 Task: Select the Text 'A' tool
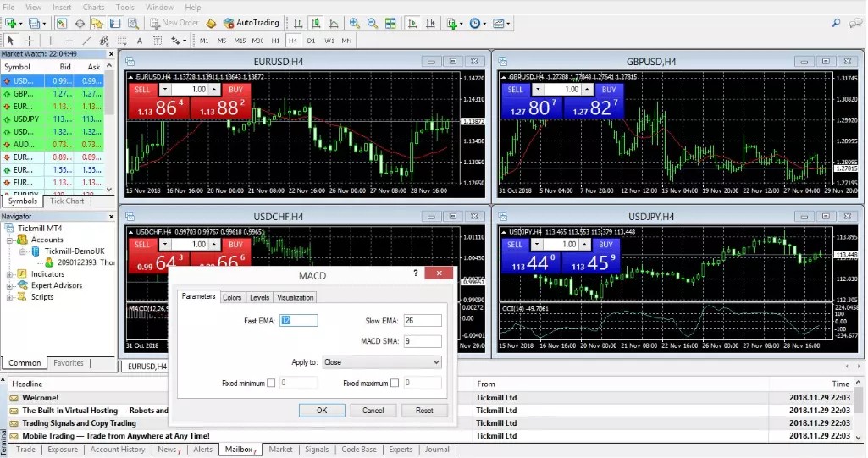point(140,41)
